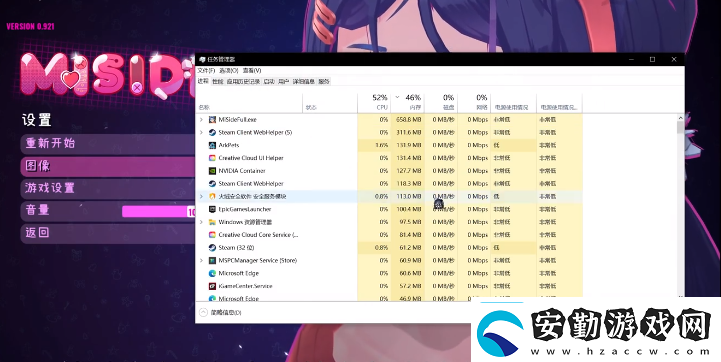Viewport: 721px width, 362px height.
Task: Click the Microsoft Edge 60.6 MB row icon
Action: 212,273
